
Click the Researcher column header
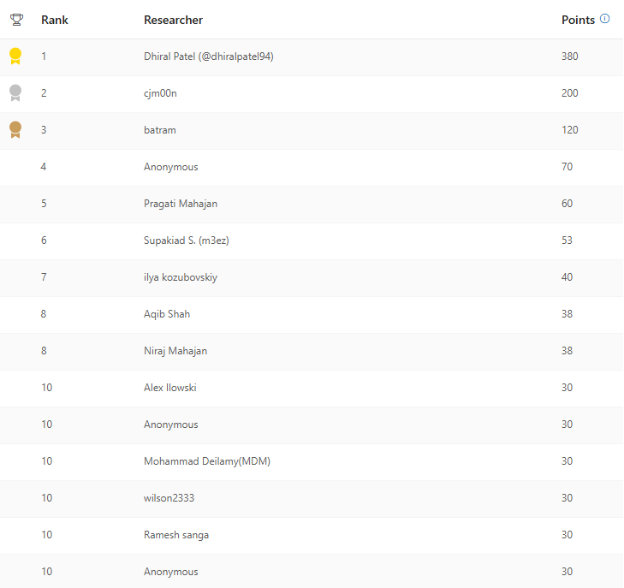click(x=173, y=20)
